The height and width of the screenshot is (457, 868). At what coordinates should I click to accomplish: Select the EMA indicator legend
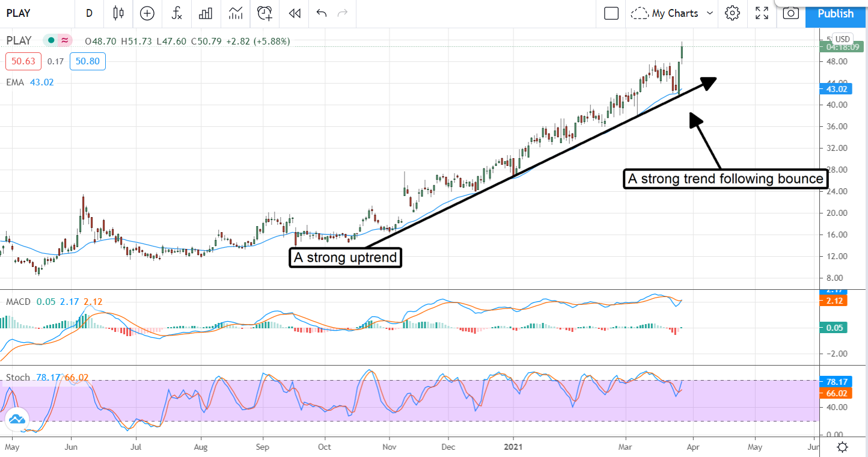point(15,82)
